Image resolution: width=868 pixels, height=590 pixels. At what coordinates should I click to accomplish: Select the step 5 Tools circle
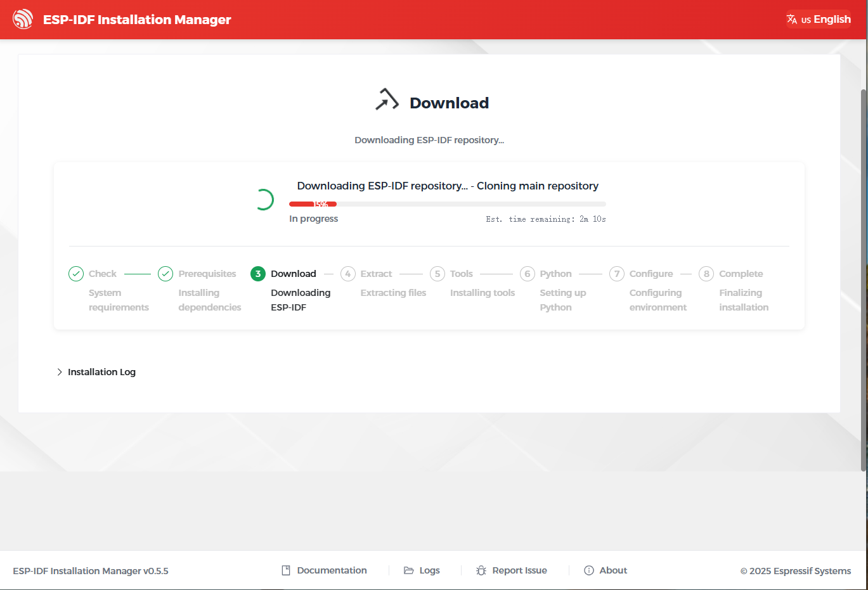(x=437, y=274)
